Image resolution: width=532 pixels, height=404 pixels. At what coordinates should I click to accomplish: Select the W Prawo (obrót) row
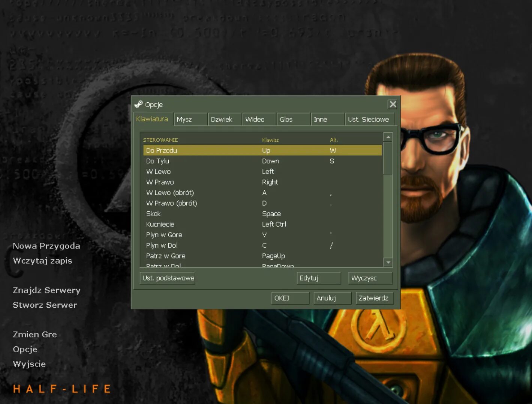click(262, 203)
